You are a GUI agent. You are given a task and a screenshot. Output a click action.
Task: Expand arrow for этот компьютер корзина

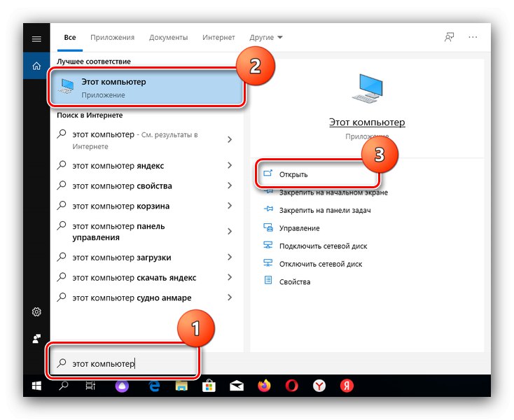tap(230, 205)
